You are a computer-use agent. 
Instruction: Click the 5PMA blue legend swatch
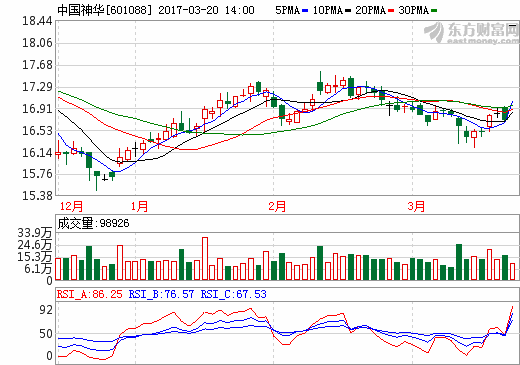[x=305, y=11]
